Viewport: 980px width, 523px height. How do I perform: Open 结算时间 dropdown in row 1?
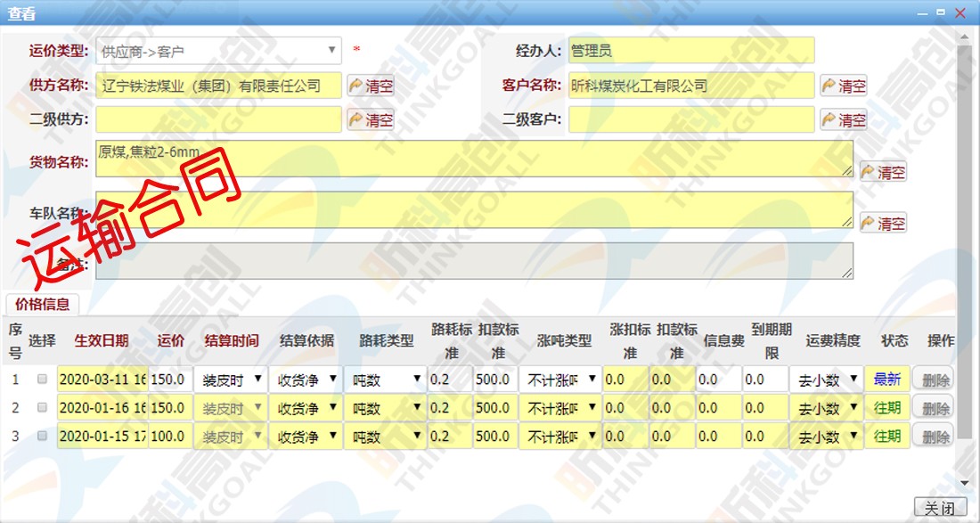pos(231,380)
